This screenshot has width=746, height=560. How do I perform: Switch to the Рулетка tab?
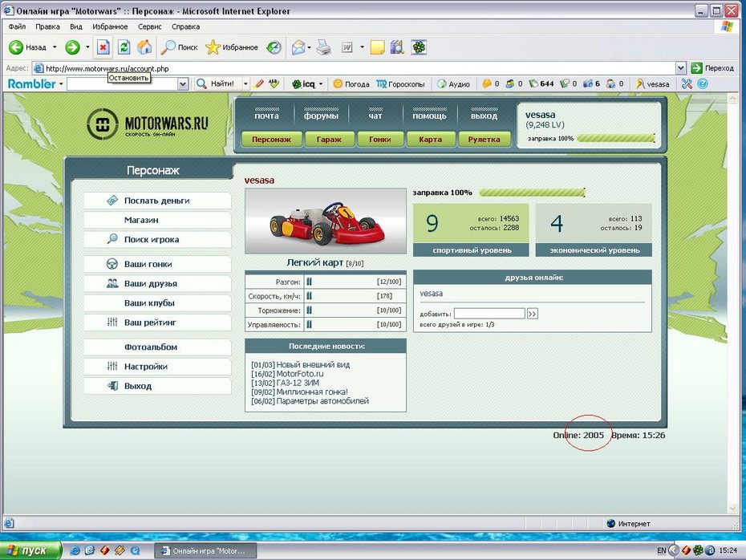pyautogui.click(x=484, y=140)
